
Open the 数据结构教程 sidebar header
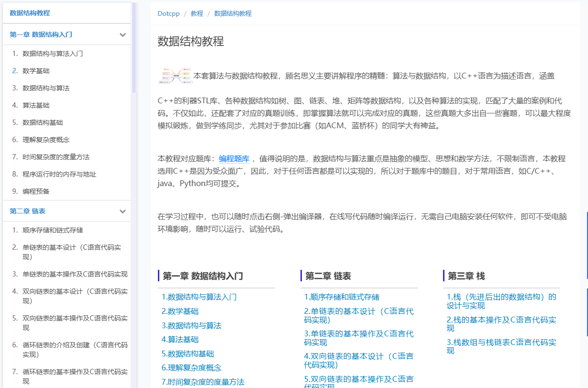tap(30, 13)
